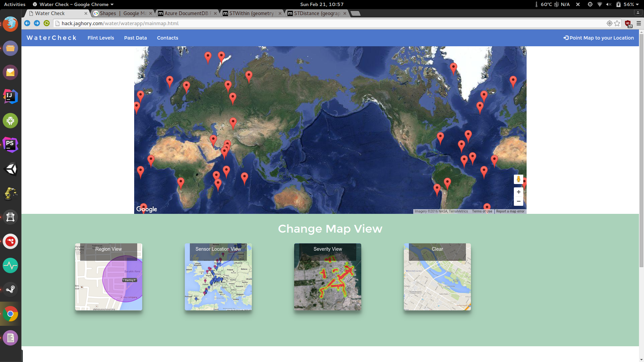Expand the Chrome app menu dropdown arrow
This screenshot has width=644, height=362.
click(112, 4)
